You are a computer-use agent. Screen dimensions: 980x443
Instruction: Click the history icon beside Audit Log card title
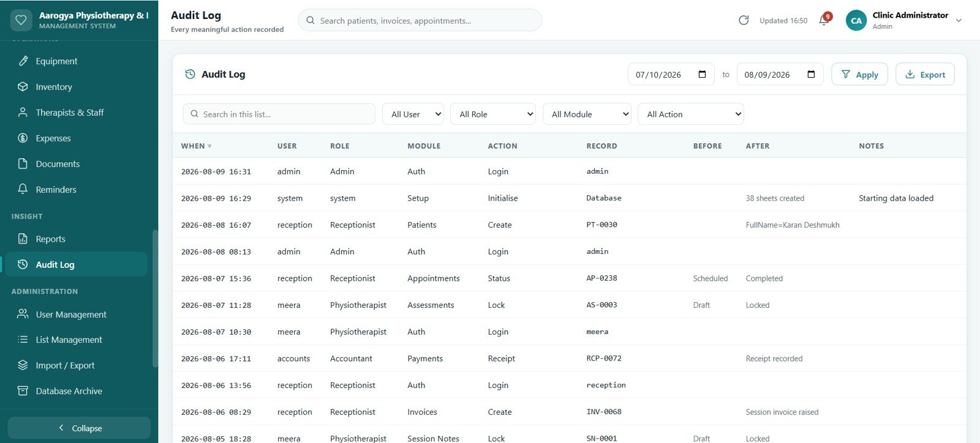coord(190,74)
